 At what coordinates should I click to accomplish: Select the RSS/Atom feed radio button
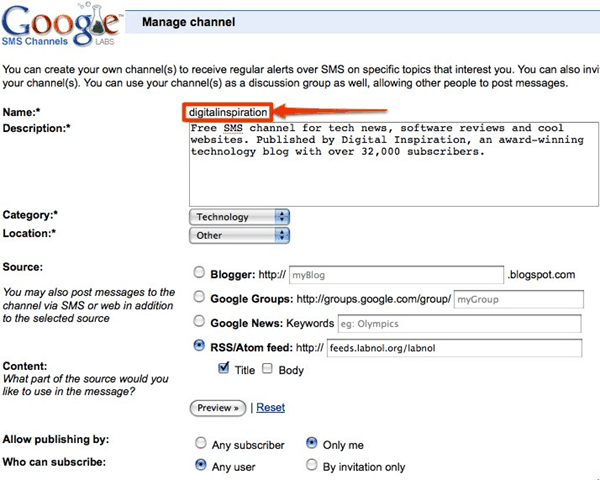click(199, 345)
